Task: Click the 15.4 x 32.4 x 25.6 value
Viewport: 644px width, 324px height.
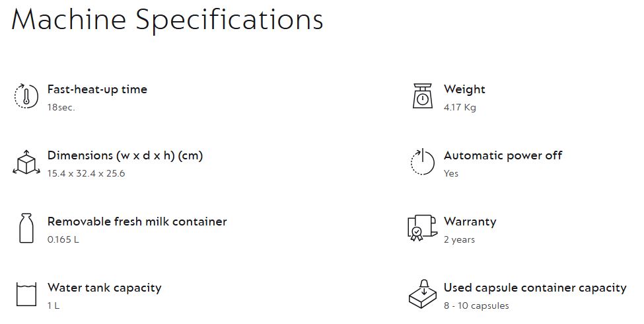Action: pos(86,173)
